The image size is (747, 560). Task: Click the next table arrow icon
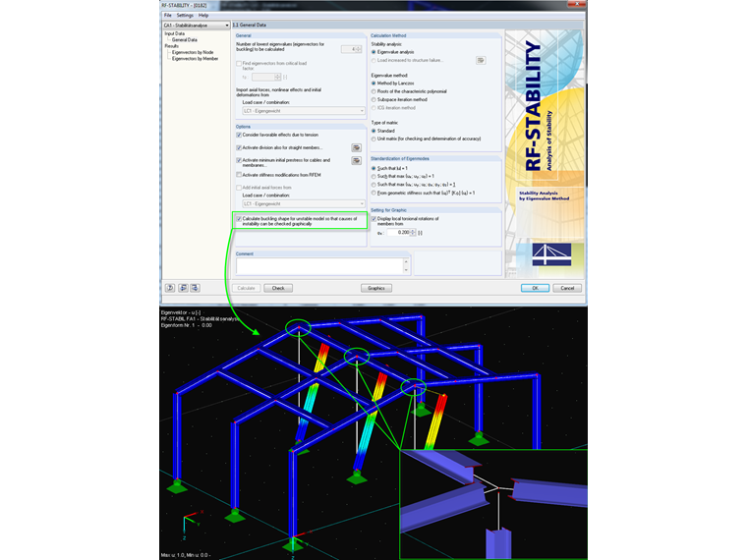coord(196,288)
